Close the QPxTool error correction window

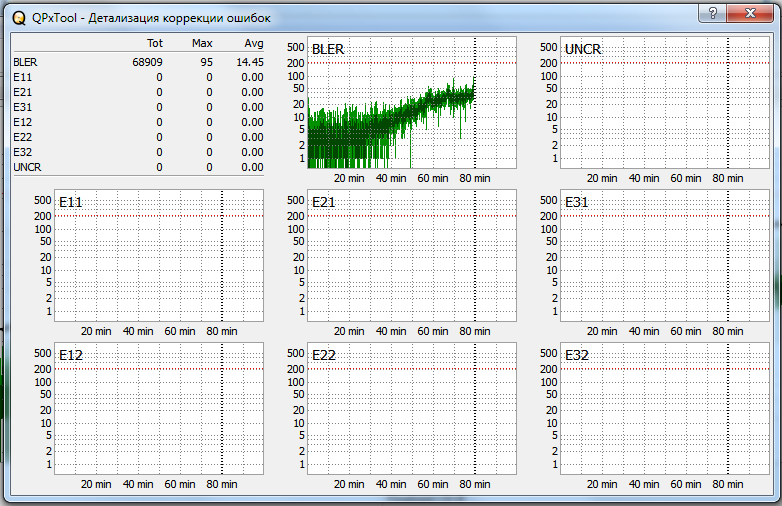point(751,13)
